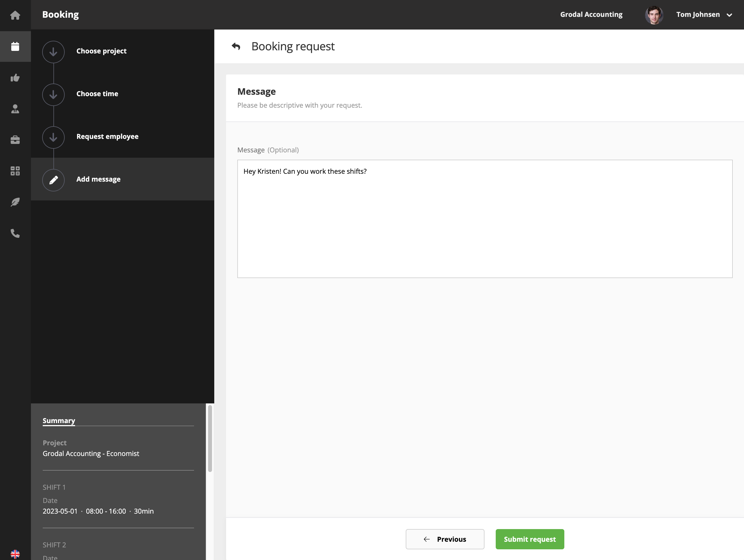Open the Home sidebar icon

[x=15, y=15]
